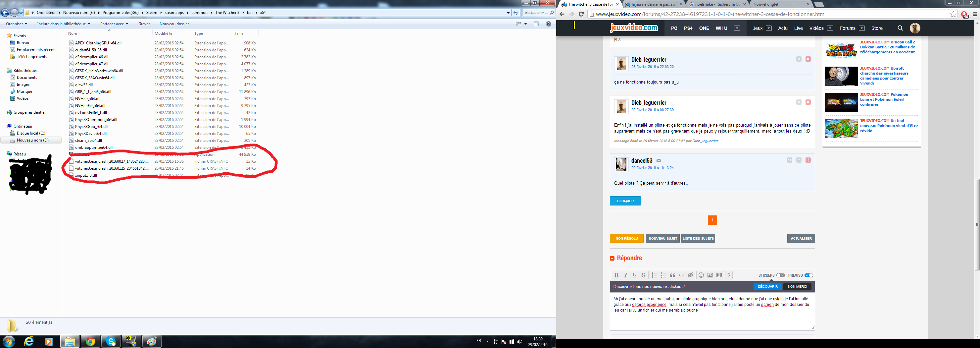The width and height of the screenshot is (980, 348).
Task: Open editor help question mark
Action: click(x=729, y=275)
